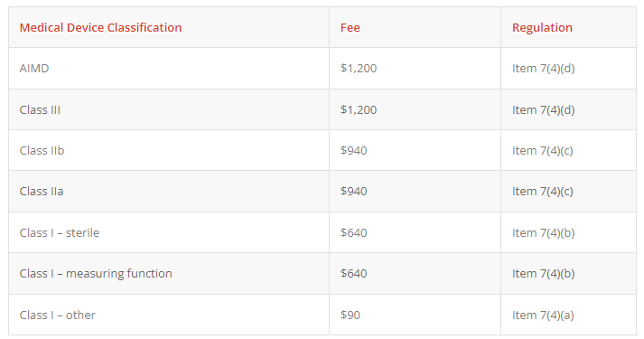The height and width of the screenshot is (339, 644).
Task: Click the $90 fee value
Action: click(350, 315)
